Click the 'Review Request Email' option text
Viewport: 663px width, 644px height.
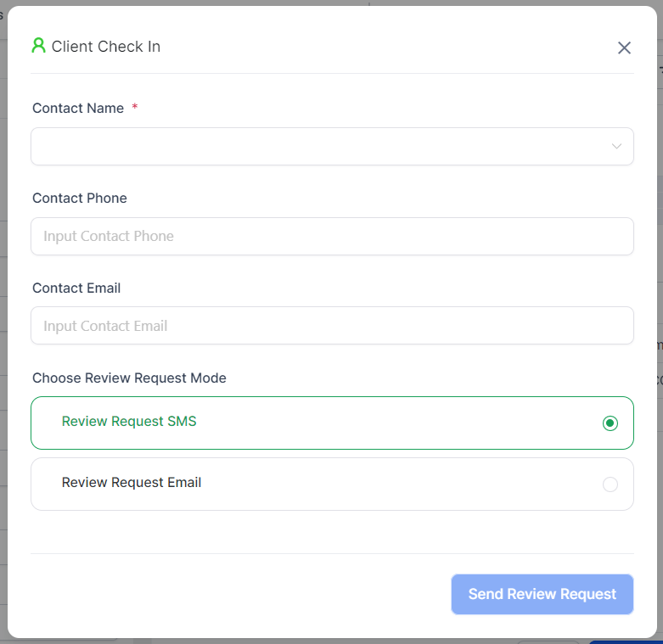132,483
